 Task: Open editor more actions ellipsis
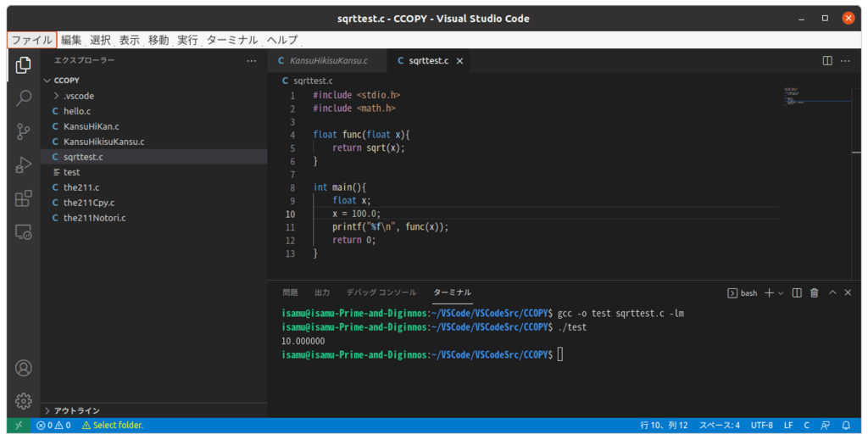pos(845,61)
